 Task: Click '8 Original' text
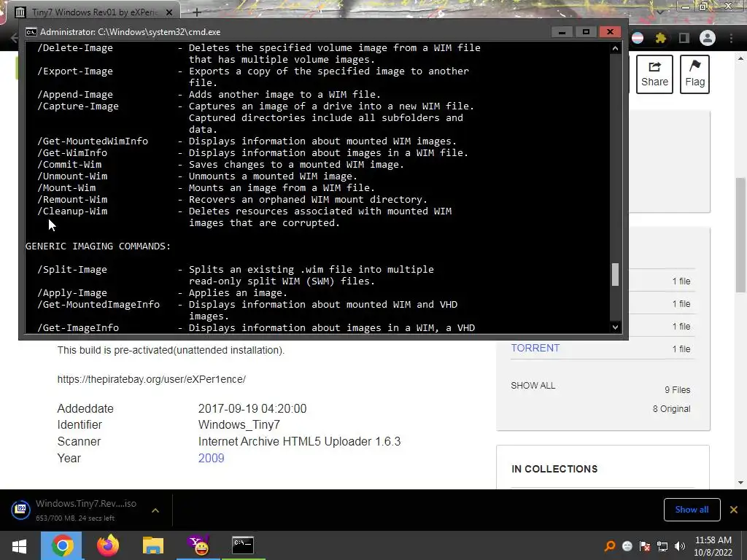[x=671, y=409]
